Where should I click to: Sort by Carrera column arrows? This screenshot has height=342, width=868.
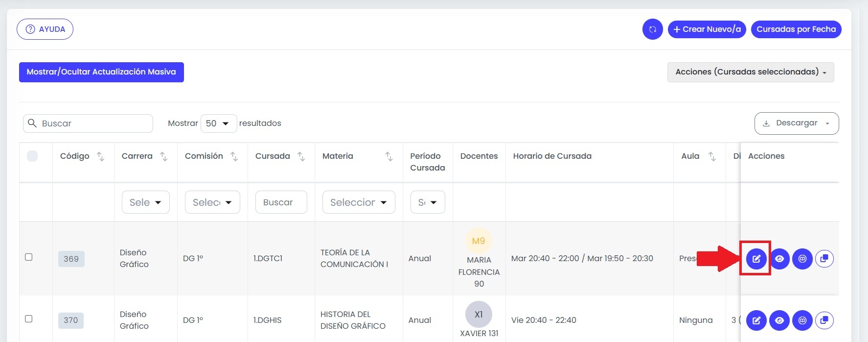click(x=163, y=156)
